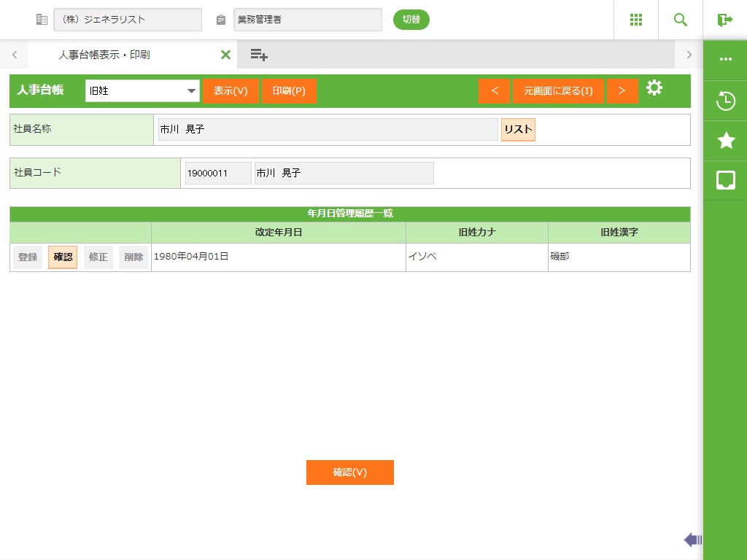Viewport: 747px width, 560px height.
Task: Click the logout door icon
Action: [x=724, y=20]
